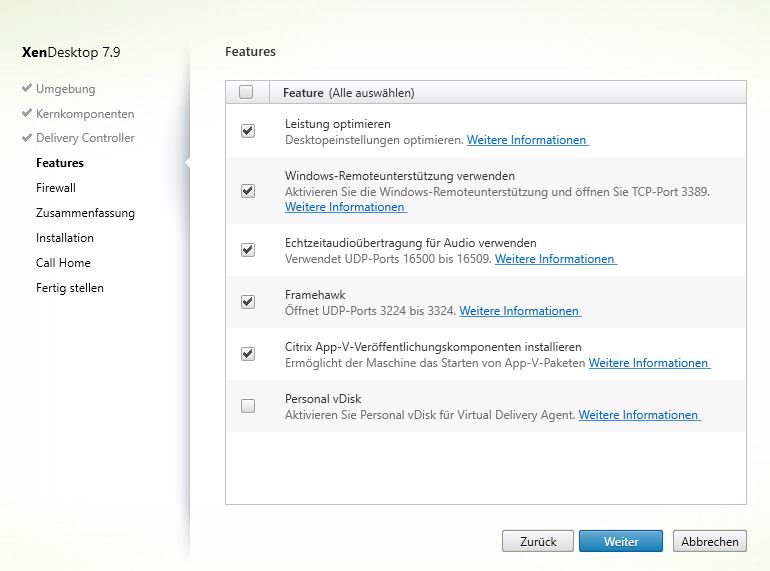The image size is (770, 571).
Task: Select the Installation step in sidebar
Action: (65, 238)
